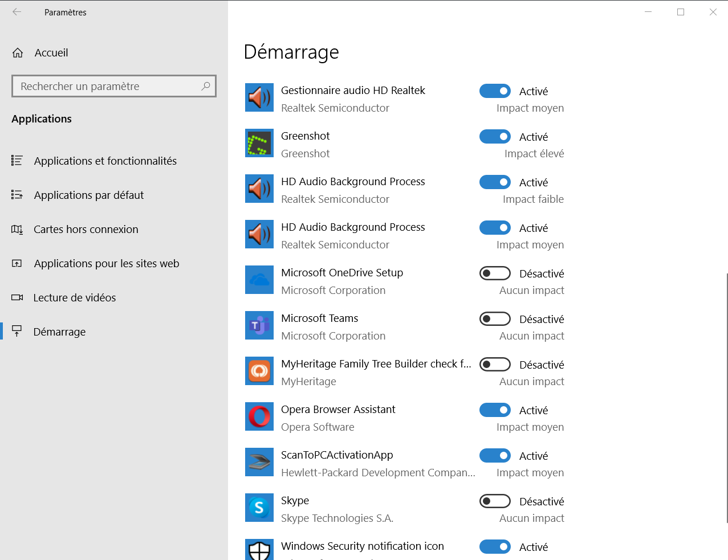Click the Skype app icon
Image resolution: width=728 pixels, height=560 pixels.
pyautogui.click(x=259, y=508)
